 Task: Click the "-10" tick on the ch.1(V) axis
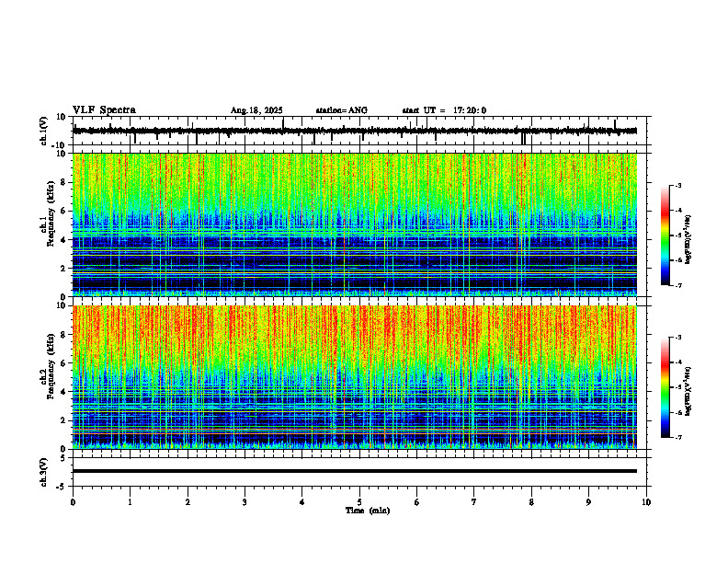pyautogui.click(x=59, y=145)
